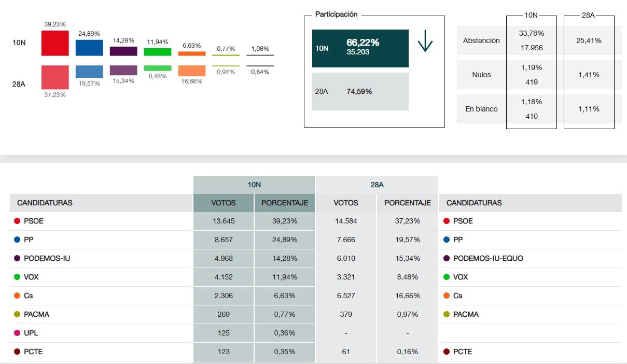Click the red PSOE dot in left candidaturas column
This screenshot has width=627, height=364.
[x=17, y=221]
